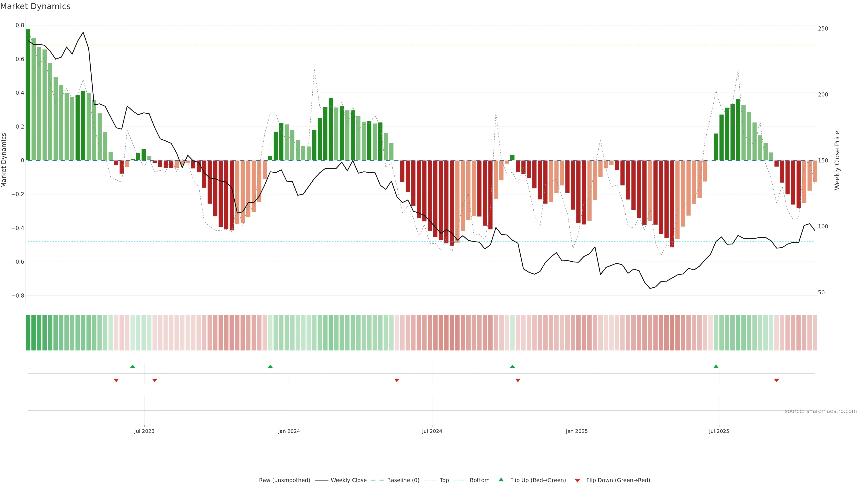Click the darkest green heatmap cell at far left
This screenshot has height=488, width=868.
coord(28,333)
